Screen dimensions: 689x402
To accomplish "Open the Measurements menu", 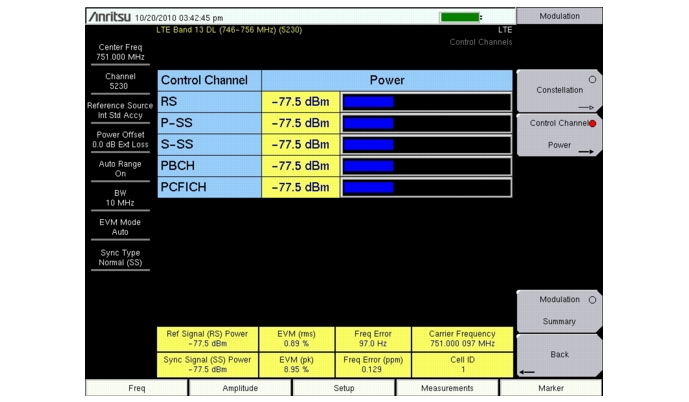I will tap(447, 388).
